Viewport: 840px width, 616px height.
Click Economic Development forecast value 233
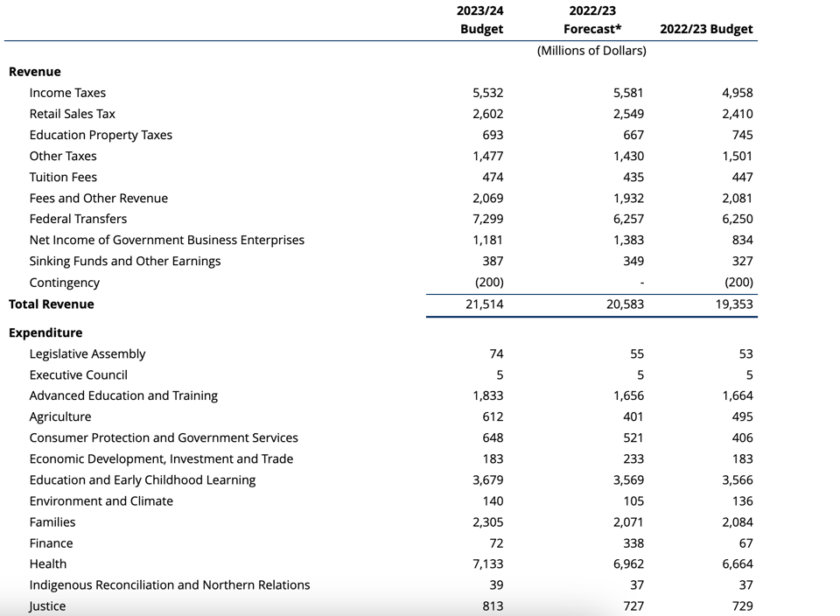[633, 459]
